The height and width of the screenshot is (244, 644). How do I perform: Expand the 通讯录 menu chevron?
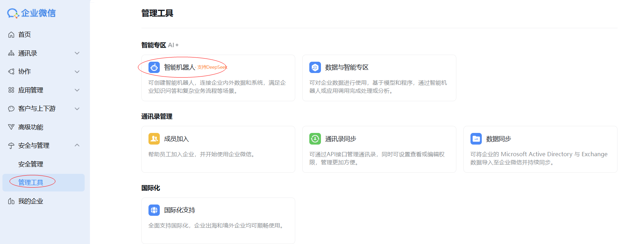[77, 53]
